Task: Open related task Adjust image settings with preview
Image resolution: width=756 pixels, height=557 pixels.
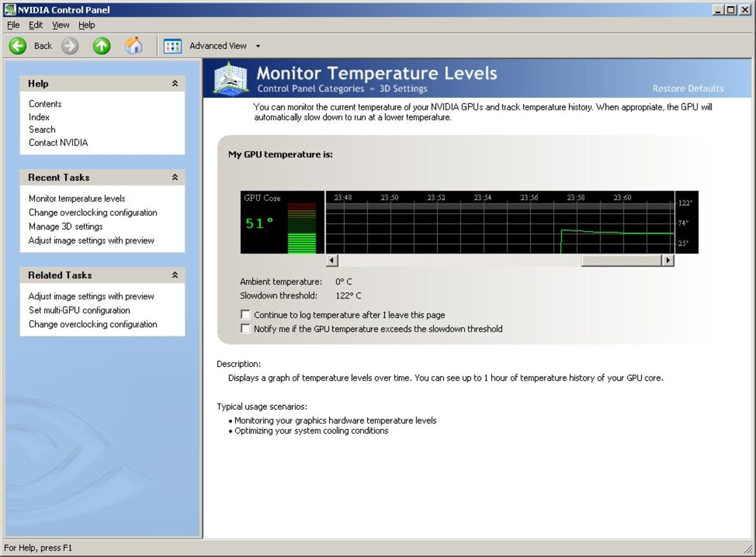Action: click(x=91, y=297)
